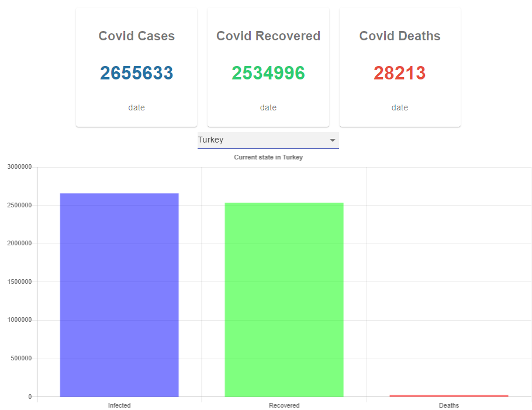Click the 2655633 cases count
Image resolution: width=532 pixels, height=410 pixels.
(x=136, y=72)
